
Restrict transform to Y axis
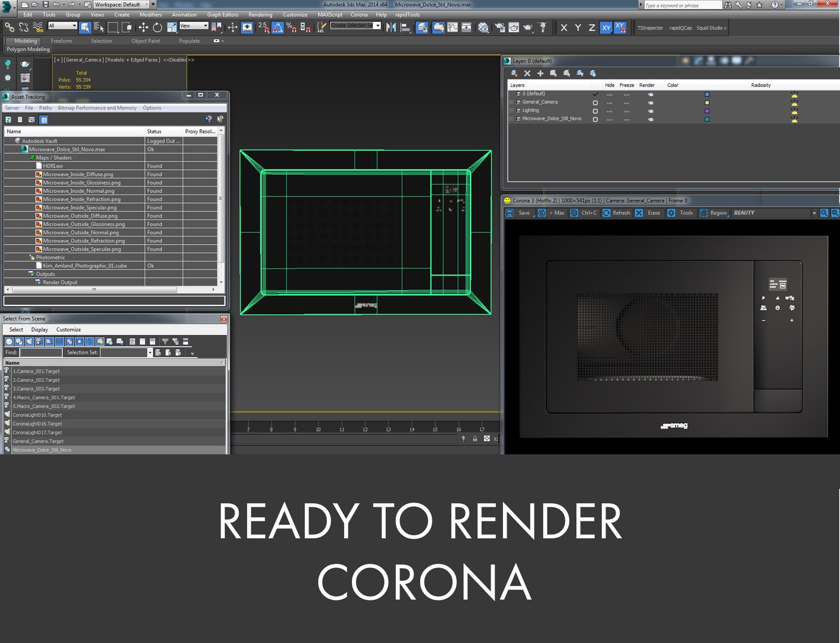(577, 27)
